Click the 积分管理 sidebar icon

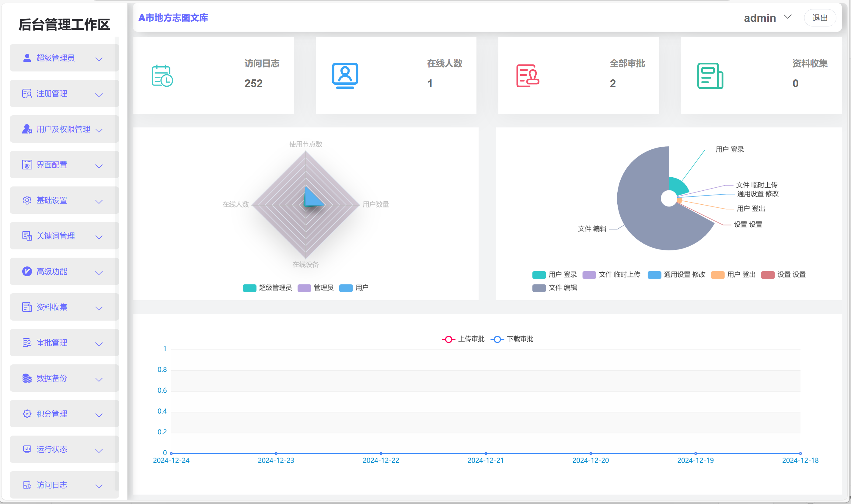pyautogui.click(x=27, y=414)
